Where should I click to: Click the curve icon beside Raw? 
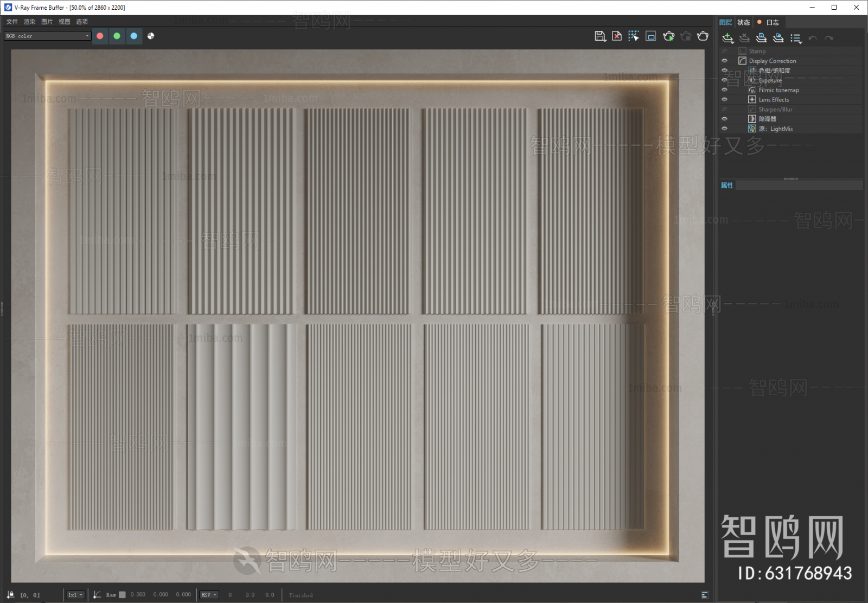click(x=97, y=595)
